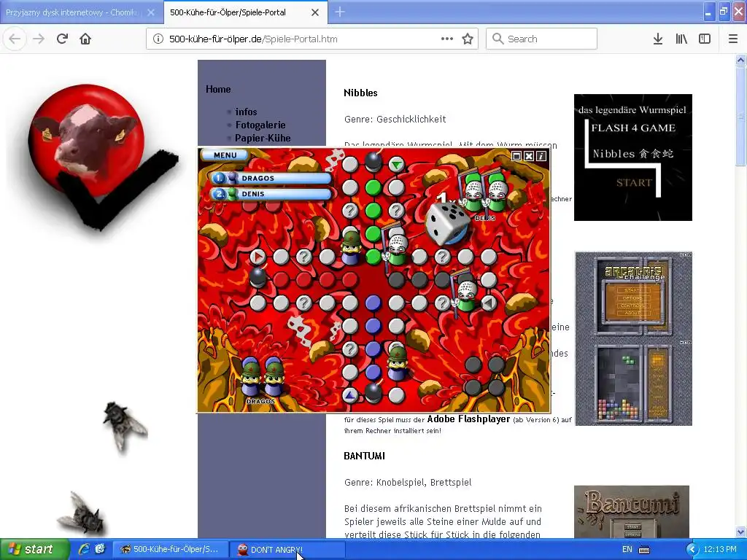Switch to 500-Kühe-für-Ölper taskbar item
747x560 pixels.
(x=170, y=550)
